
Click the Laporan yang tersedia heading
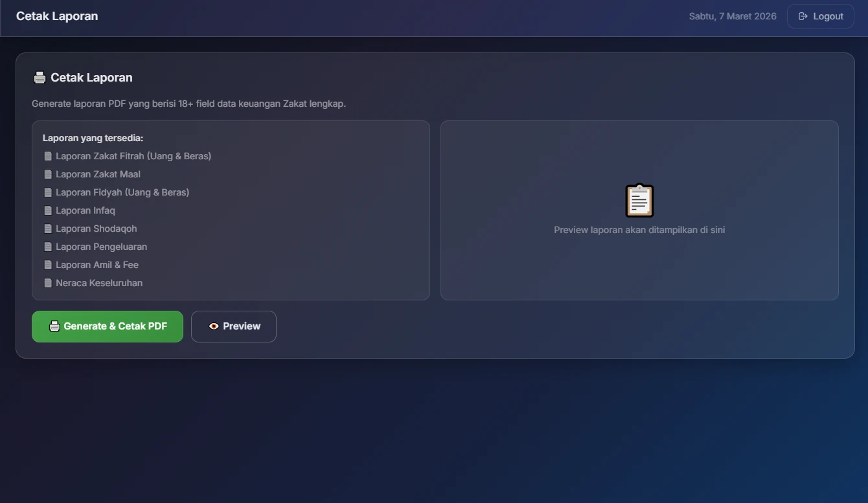click(x=93, y=138)
